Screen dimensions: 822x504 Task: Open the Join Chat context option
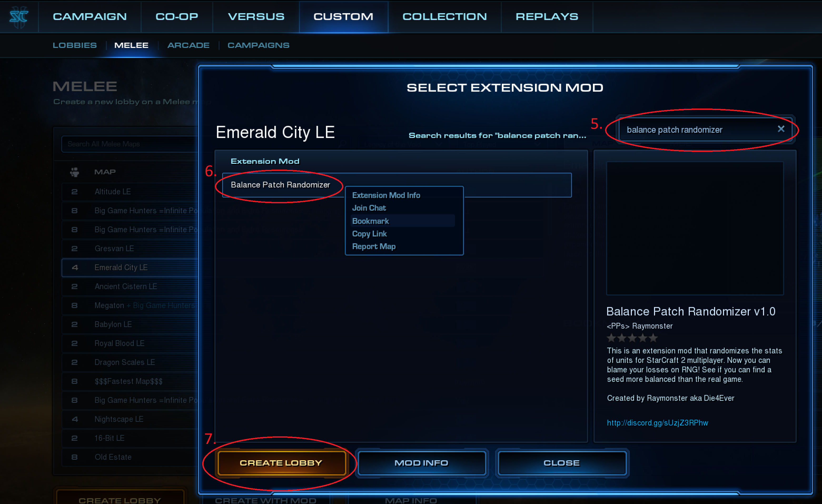[x=368, y=208]
